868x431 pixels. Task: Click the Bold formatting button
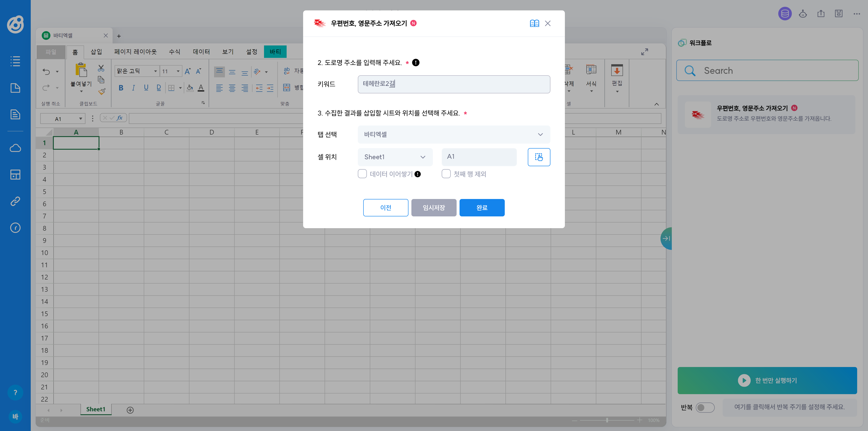click(121, 88)
